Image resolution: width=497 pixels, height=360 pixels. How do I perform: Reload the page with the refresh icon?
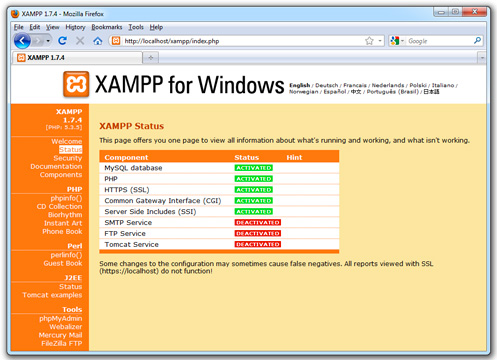pyautogui.click(x=62, y=41)
